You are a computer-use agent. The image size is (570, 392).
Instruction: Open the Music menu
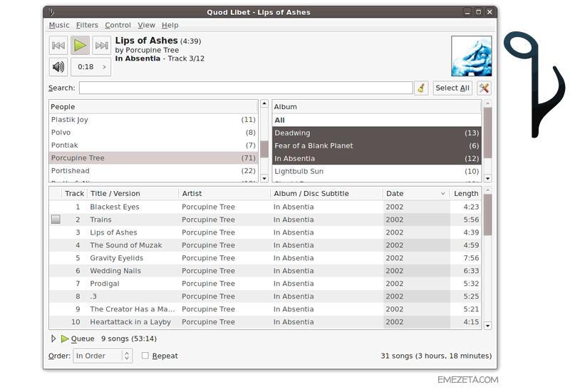(59, 25)
